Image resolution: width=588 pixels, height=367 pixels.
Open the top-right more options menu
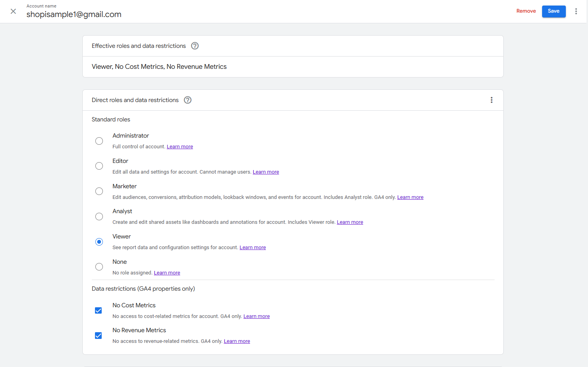(x=576, y=11)
